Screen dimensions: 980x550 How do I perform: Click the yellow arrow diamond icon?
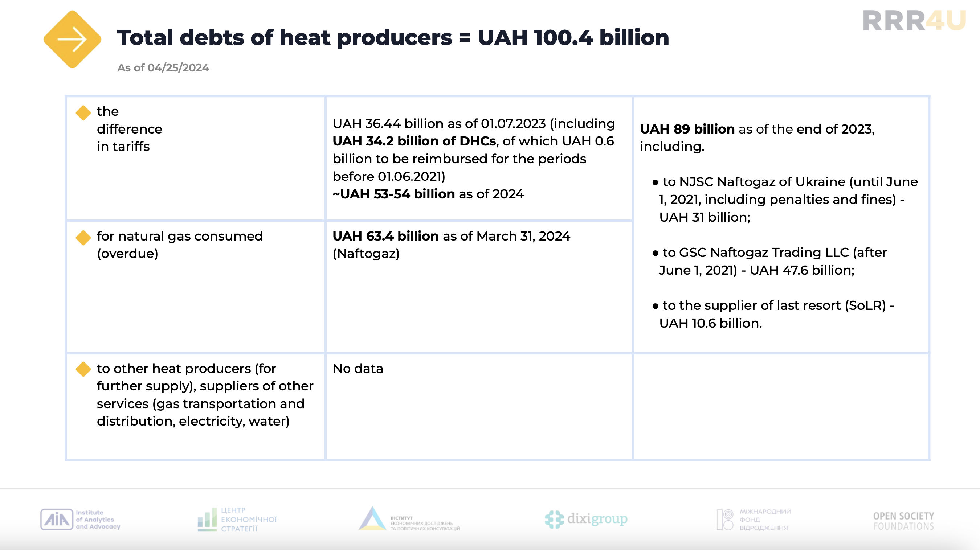72,39
